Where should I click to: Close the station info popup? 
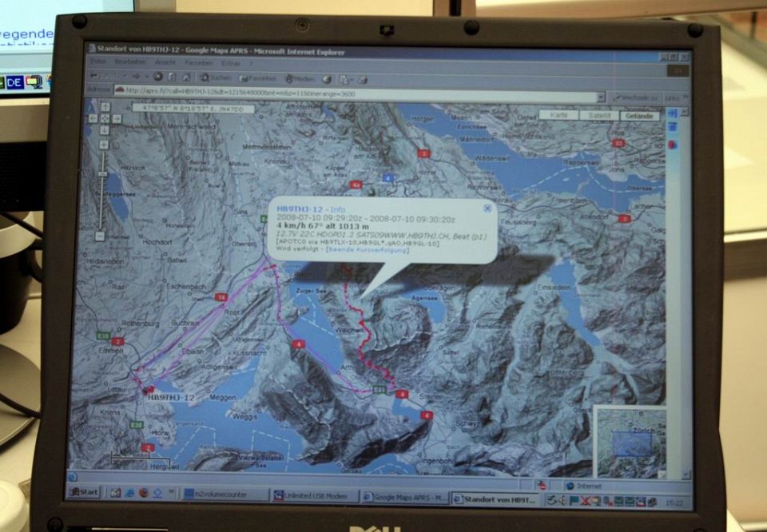coord(487,208)
